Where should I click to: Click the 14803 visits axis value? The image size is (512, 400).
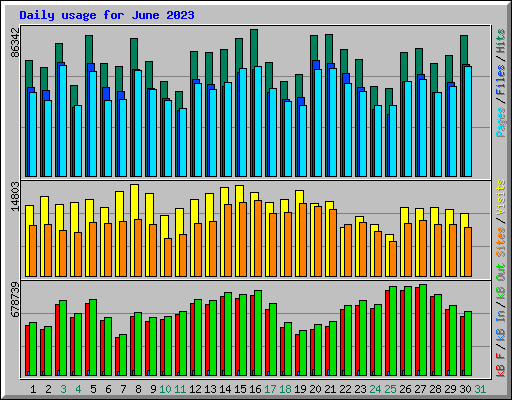[15, 197]
